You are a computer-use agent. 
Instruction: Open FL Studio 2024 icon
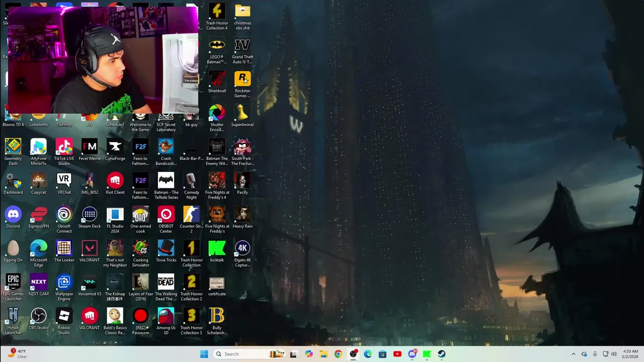pos(115,220)
